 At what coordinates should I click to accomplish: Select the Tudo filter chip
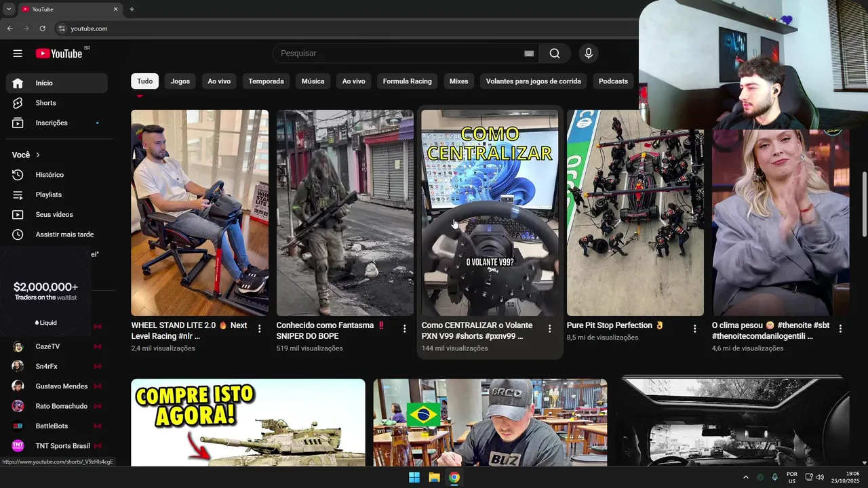[145, 81]
